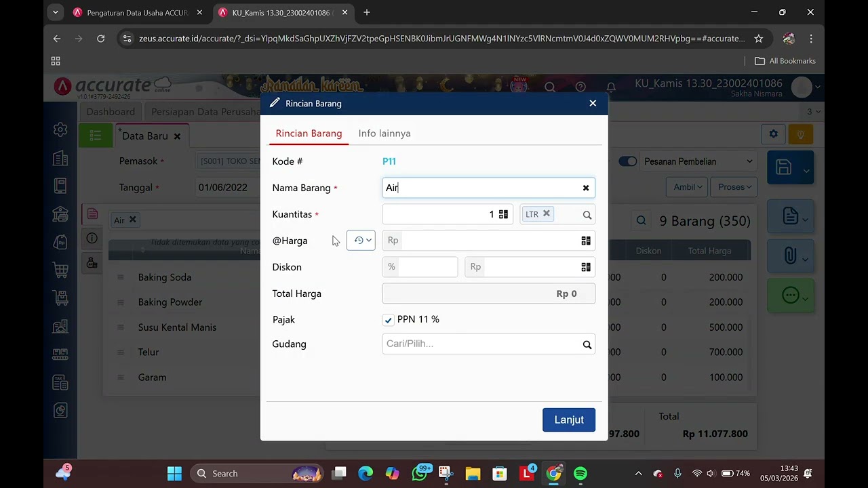Open the green list view button
This screenshot has height=488, width=868.
point(96,136)
